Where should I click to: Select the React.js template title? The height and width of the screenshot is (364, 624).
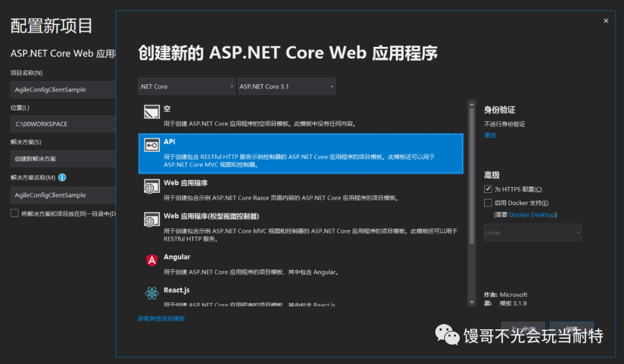click(x=177, y=290)
